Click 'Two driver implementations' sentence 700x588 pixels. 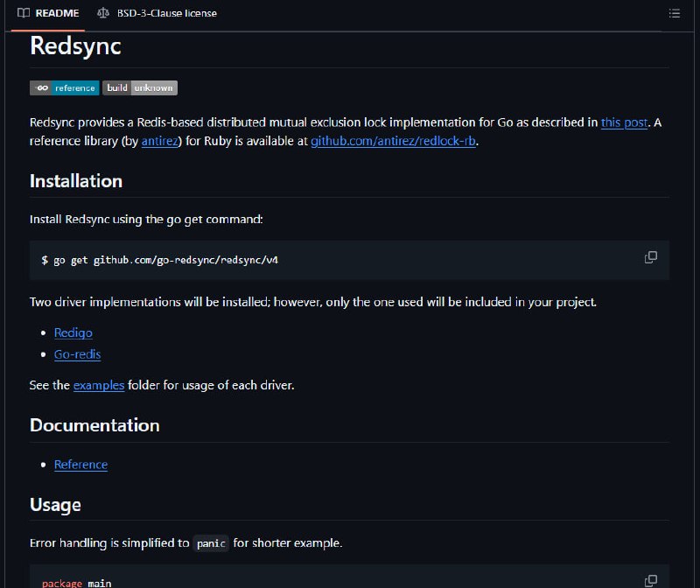pos(313,302)
